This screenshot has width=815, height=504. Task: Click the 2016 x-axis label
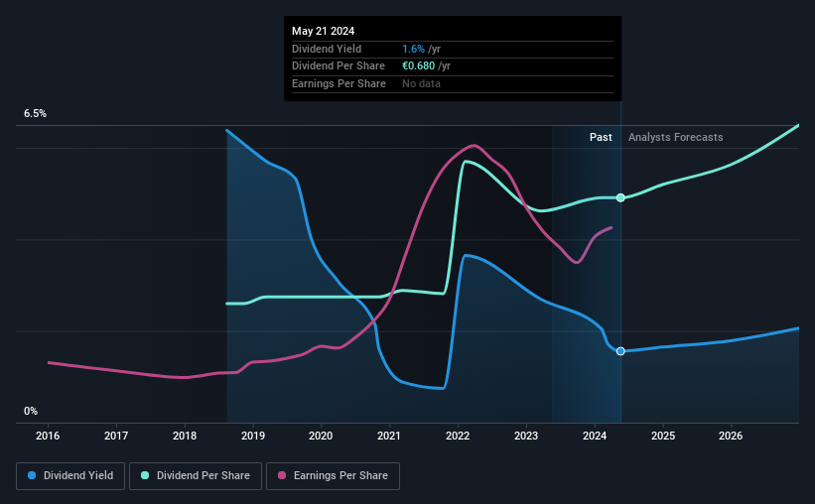[48, 436]
